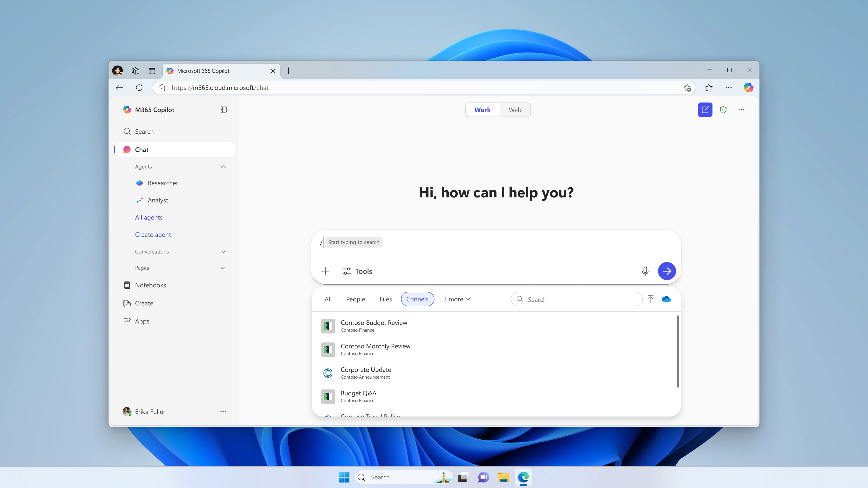Expand the Conversations section
Image resolution: width=868 pixels, height=488 pixels.
coord(223,252)
